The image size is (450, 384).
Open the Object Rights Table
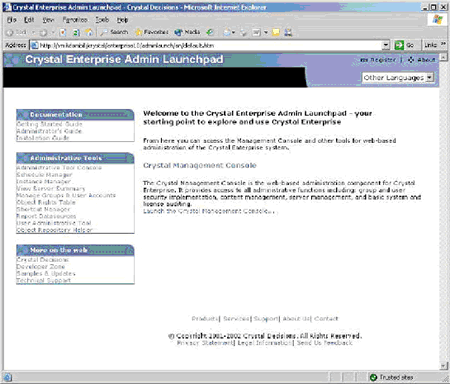[x=46, y=202]
